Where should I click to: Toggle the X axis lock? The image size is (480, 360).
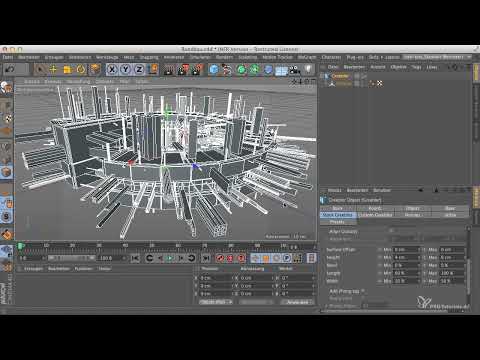(x=113, y=69)
